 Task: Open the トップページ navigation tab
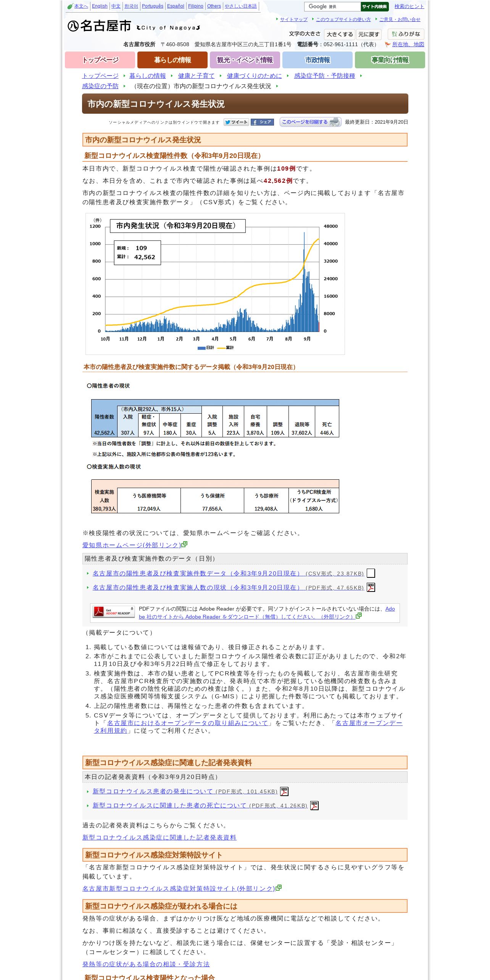[x=100, y=60]
